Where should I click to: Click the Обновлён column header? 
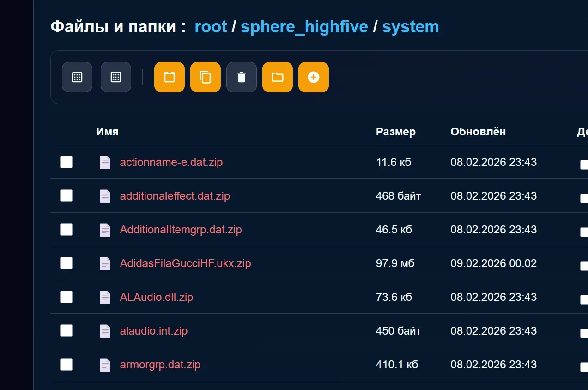(478, 132)
